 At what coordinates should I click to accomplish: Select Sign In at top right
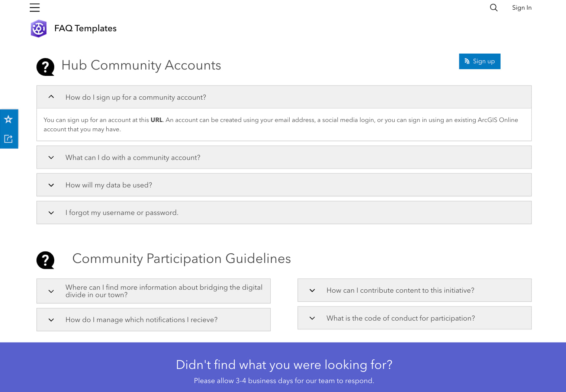coord(521,7)
